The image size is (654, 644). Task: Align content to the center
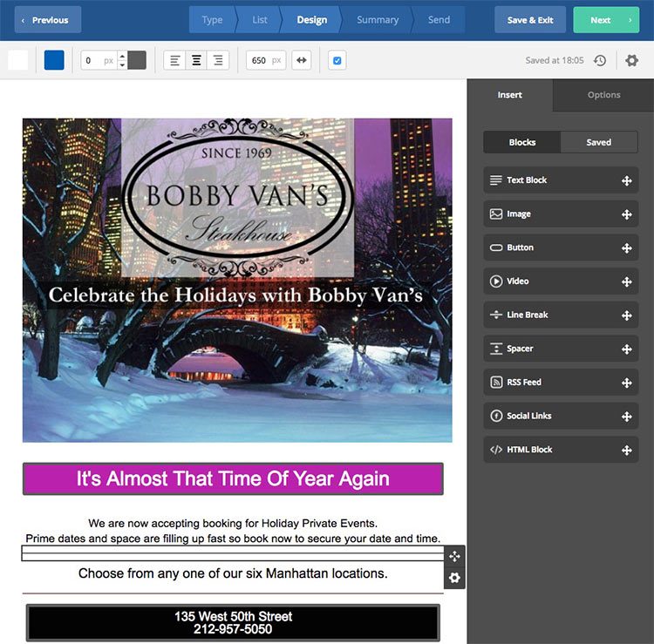196,60
